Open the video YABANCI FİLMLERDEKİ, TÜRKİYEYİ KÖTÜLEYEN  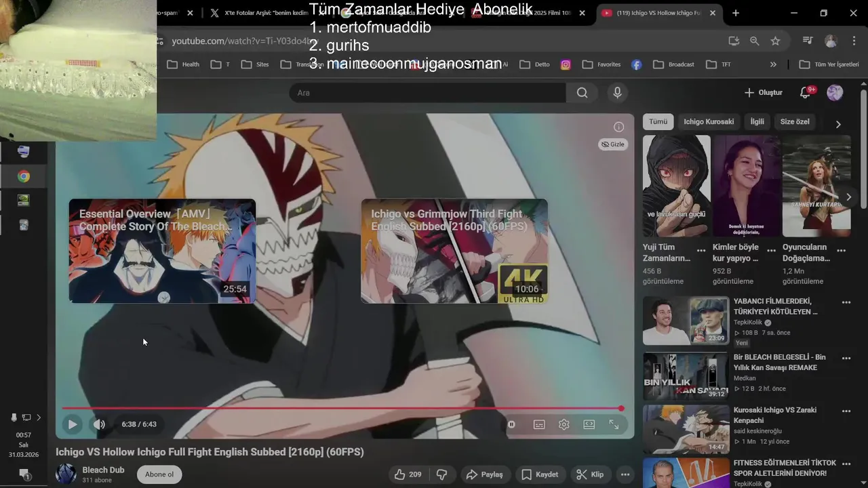point(775,306)
